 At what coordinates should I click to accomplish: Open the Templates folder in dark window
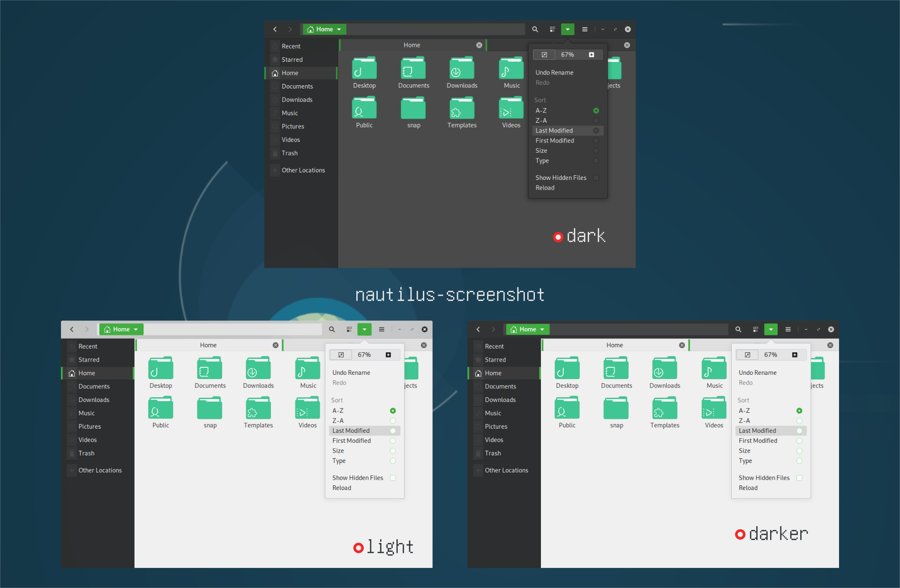point(462,112)
